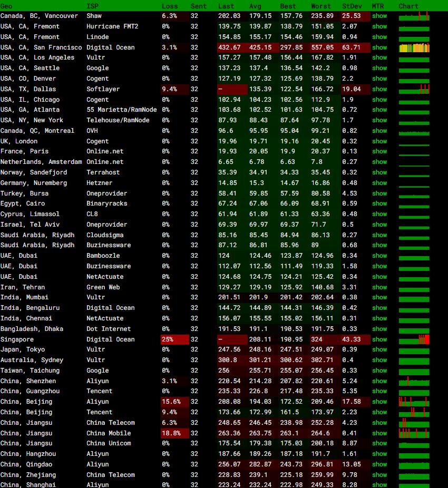Show MTR for Dubai Bamboozle row

coord(379,256)
